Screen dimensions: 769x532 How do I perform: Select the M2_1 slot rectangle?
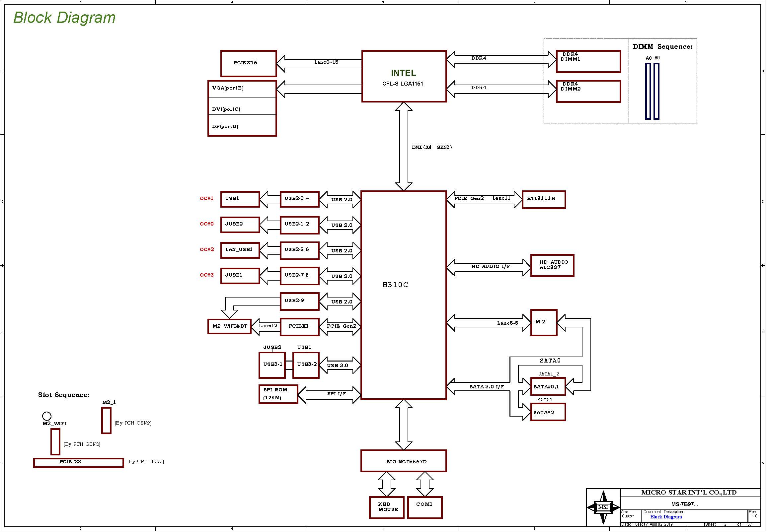coord(106,421)
